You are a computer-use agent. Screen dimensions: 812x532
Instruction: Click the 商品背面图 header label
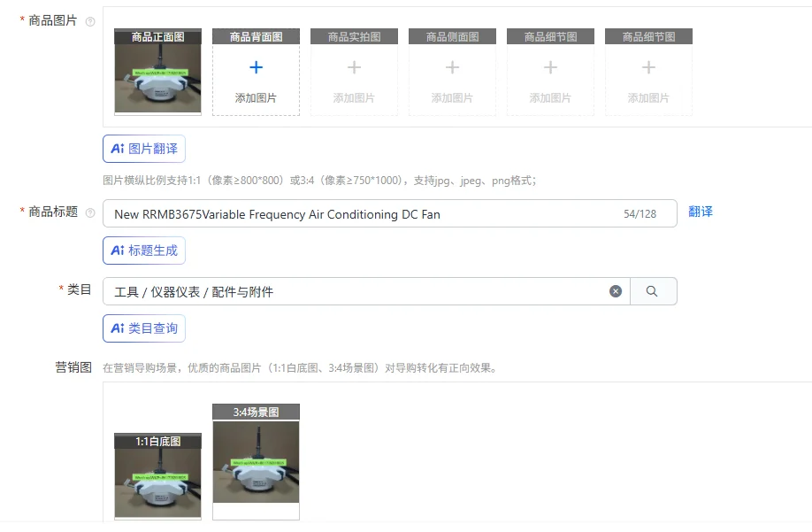256,37
